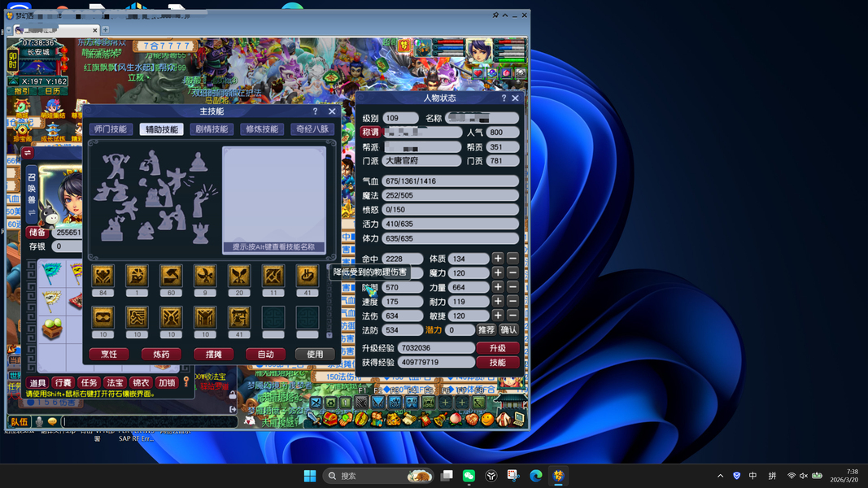Open the treasure chest icon in bottom bar
This screenshot has width=868, height=488.
330,419
